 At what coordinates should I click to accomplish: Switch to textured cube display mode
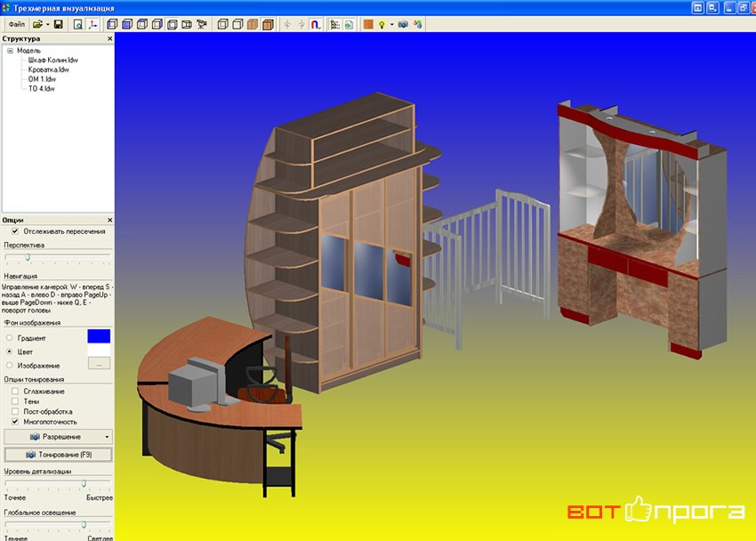[253, 24]
